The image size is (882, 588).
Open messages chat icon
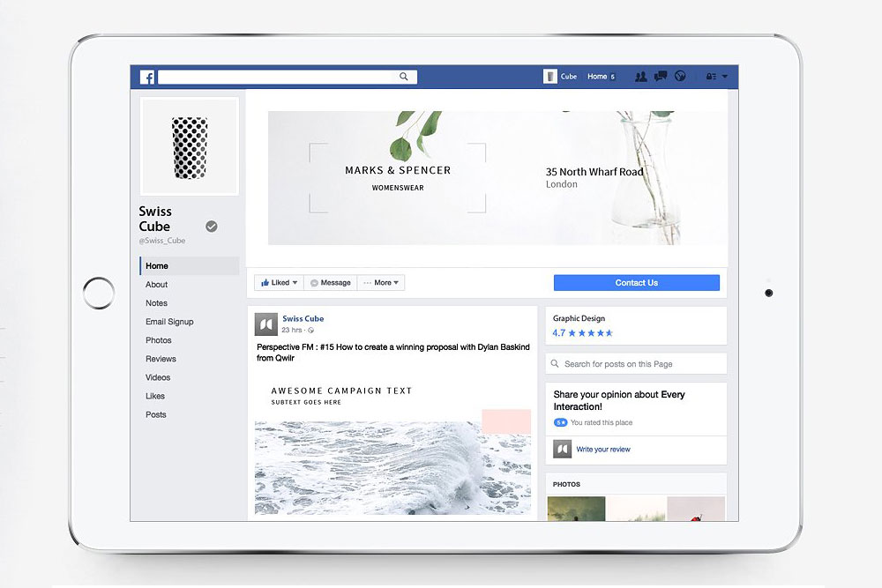point(661,76)
